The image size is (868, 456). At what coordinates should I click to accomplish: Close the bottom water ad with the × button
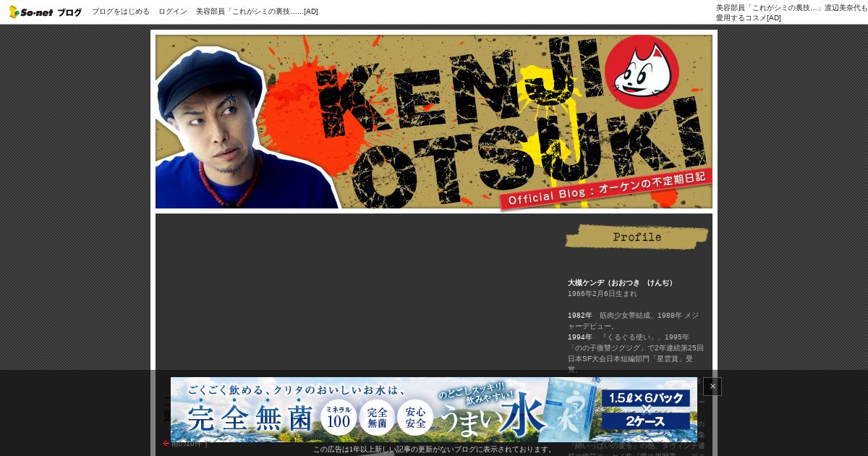point(712,387)
